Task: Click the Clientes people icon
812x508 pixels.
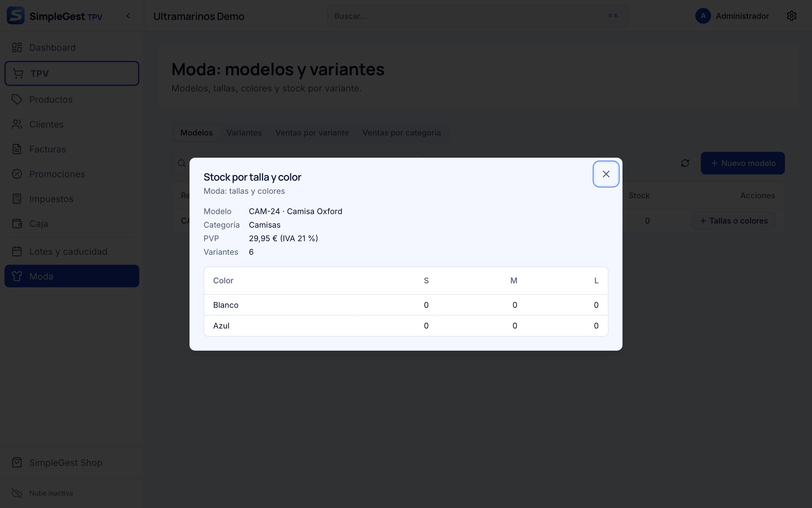Action: (x=17, y=124)
